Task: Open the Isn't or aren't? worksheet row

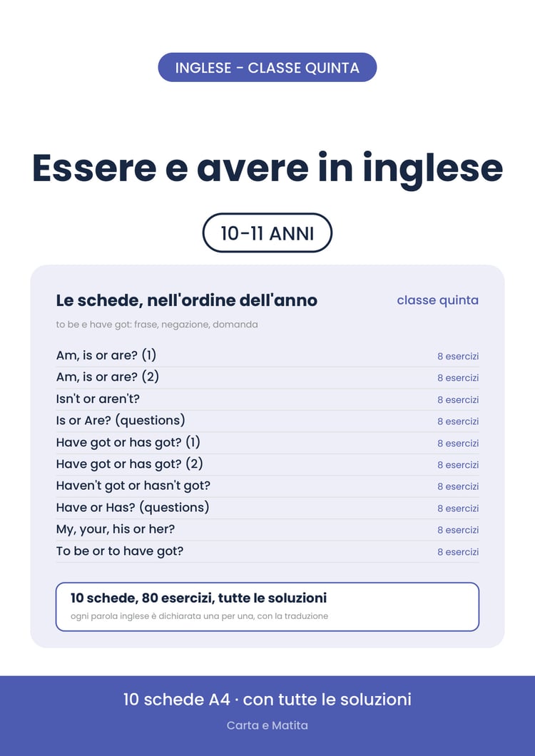Action: pos(267,399)
